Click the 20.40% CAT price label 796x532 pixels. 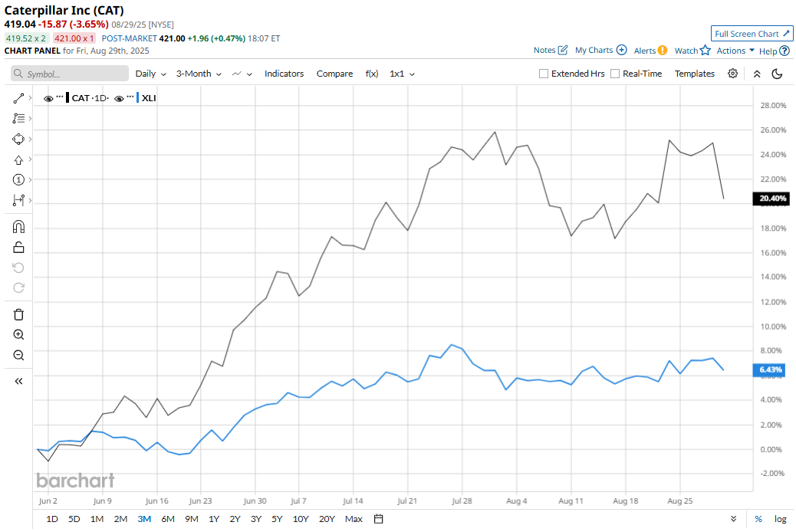(771, 199)
